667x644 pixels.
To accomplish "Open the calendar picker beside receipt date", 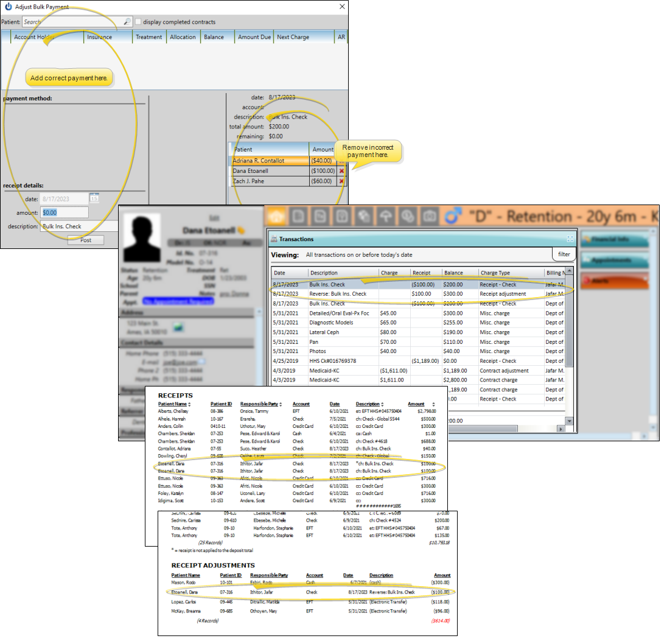I will 94,198.
